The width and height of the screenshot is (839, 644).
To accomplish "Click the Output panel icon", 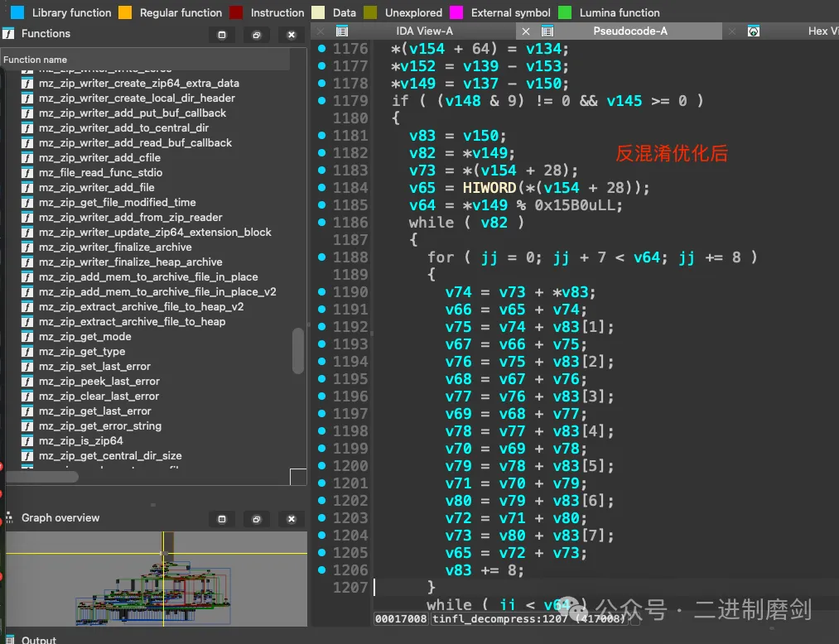I will 9,640.
